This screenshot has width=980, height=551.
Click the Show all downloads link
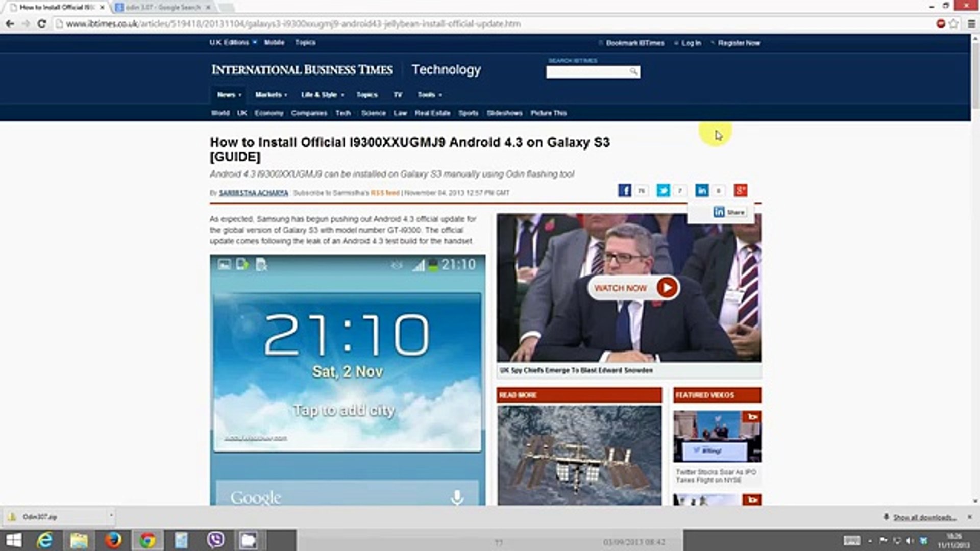pyautogui.click(x=924, y=517)
